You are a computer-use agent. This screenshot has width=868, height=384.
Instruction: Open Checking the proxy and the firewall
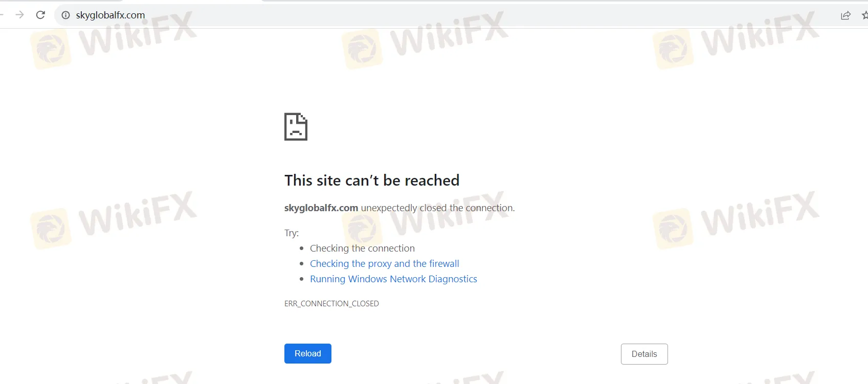click(384, 264)
